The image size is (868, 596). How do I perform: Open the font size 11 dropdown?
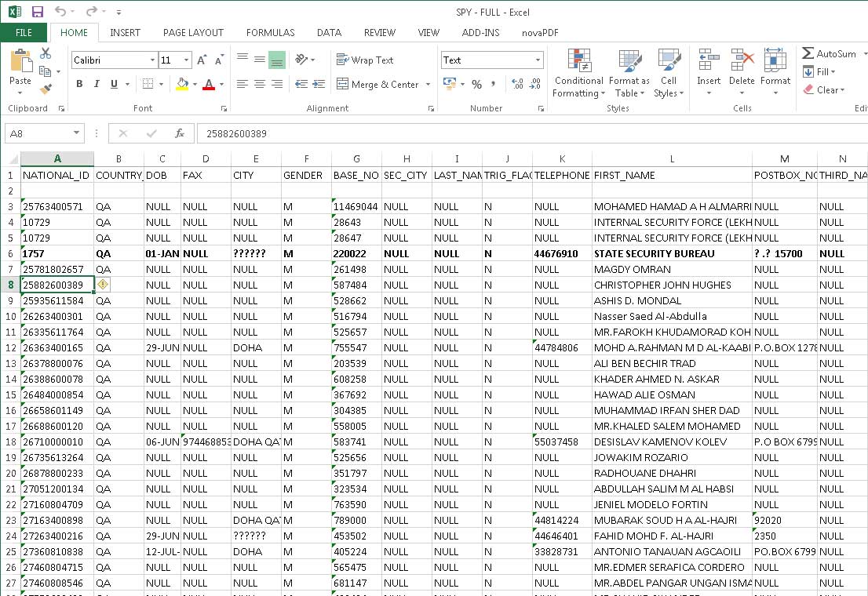point(187,60)
